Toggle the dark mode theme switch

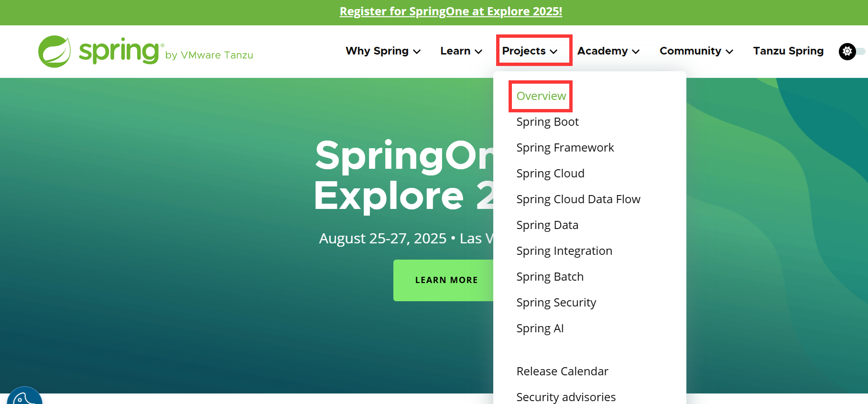coord(852,51)
